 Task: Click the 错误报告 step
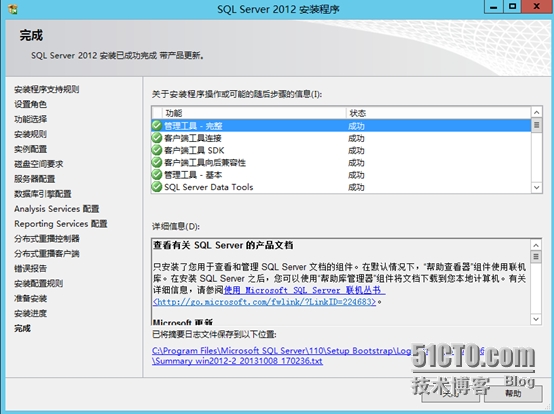pyautogui.click(x=30, y=268)
